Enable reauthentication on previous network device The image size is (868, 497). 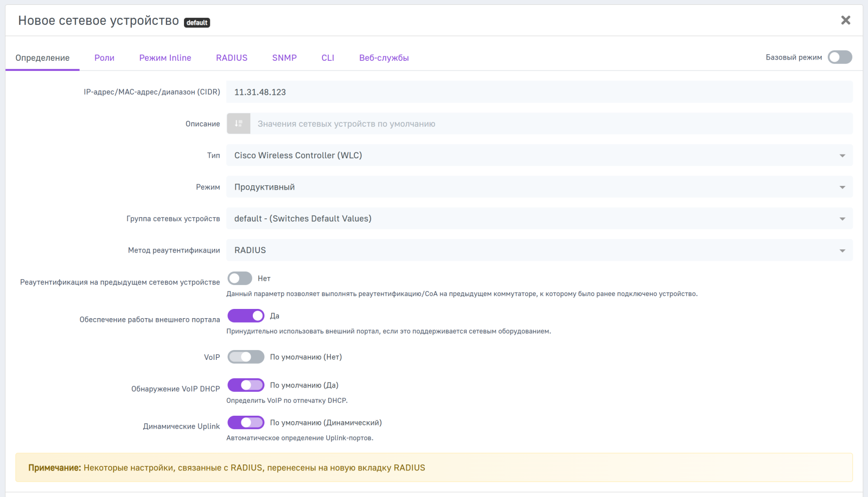click(240, 279)
